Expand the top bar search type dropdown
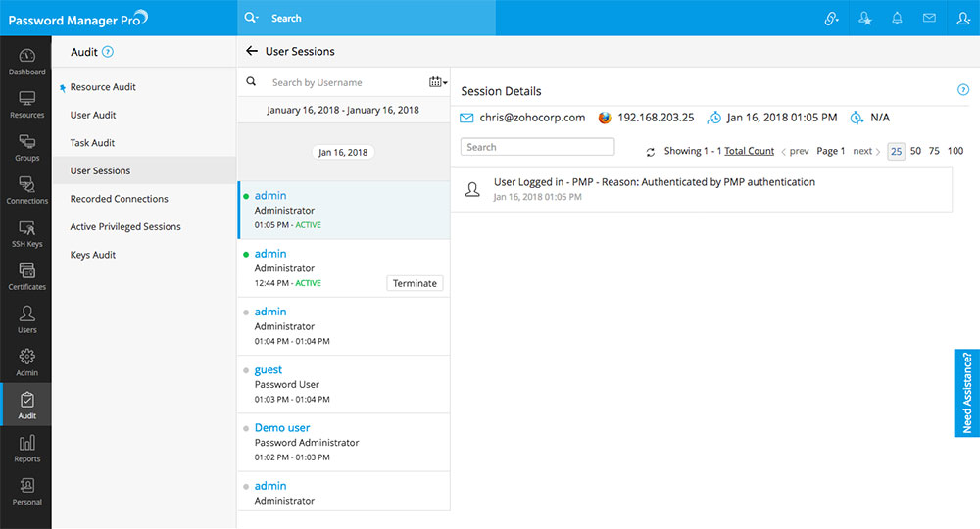 click(x=253, y=18)
